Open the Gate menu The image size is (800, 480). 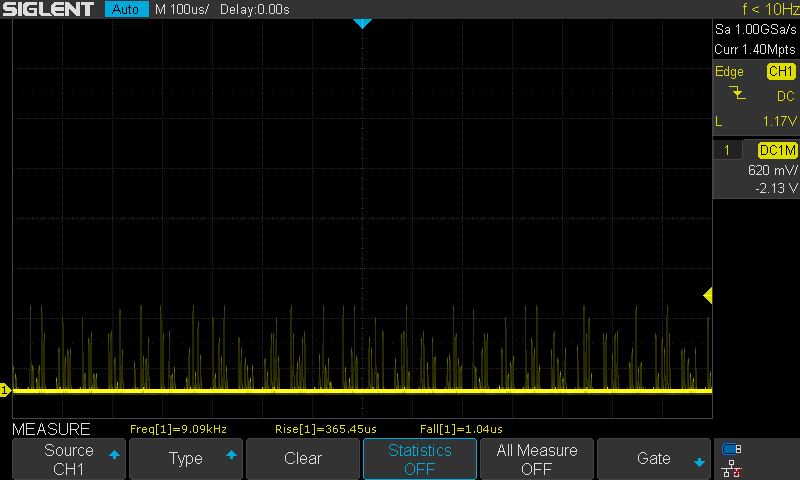click(x=654, y=459)
